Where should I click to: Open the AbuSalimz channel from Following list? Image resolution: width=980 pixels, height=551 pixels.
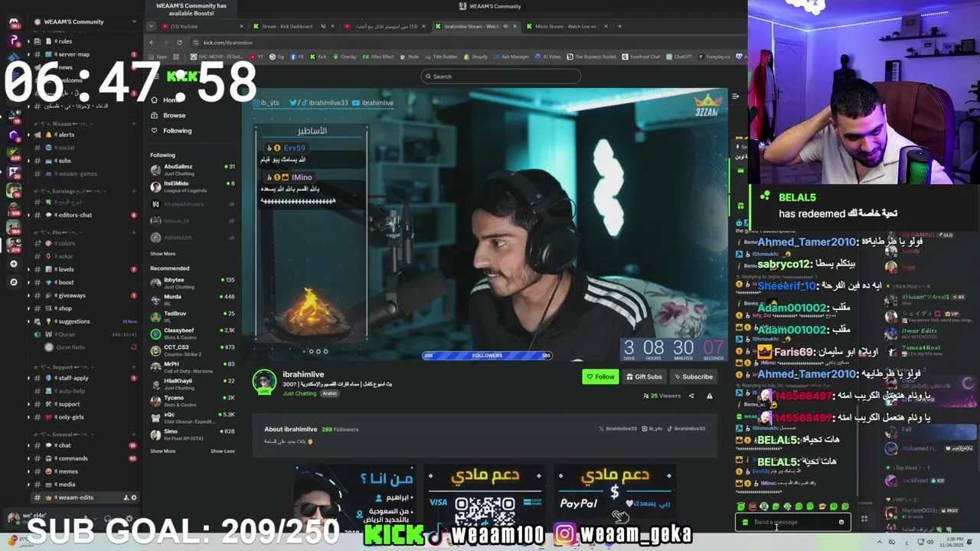point(192,170)
